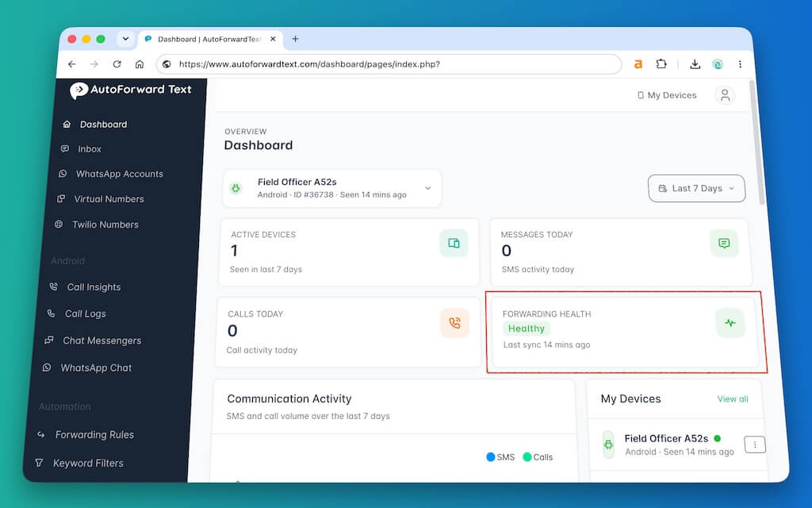Open Forwarding Rules page
Screen dimensions: 812x508
pos(94,435)
